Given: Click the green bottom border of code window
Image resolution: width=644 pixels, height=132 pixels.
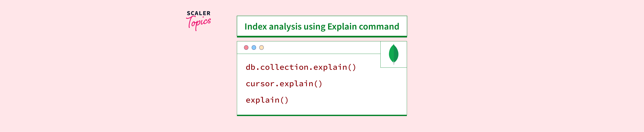Looking at the screenshot, I should (x=322, y=115).
